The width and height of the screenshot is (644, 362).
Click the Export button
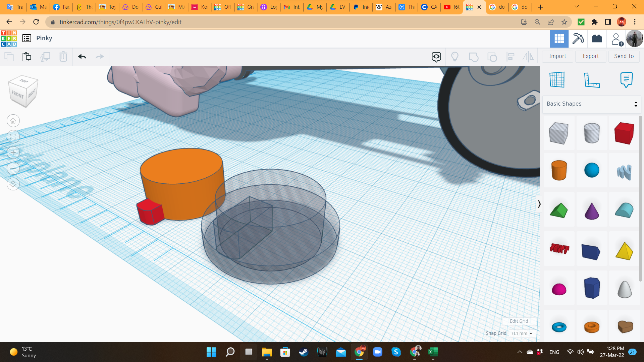(x=590, y=56)
